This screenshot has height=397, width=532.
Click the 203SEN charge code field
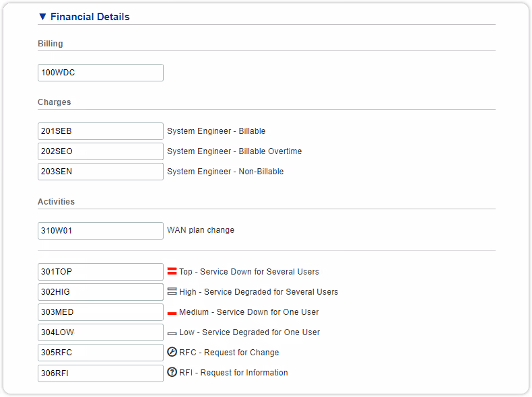(x=100, y=172)
